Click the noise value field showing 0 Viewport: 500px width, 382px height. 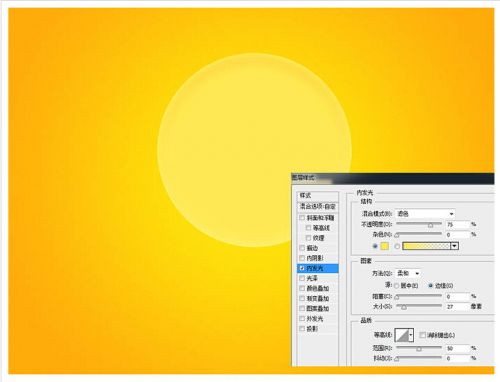coord(457,235)
